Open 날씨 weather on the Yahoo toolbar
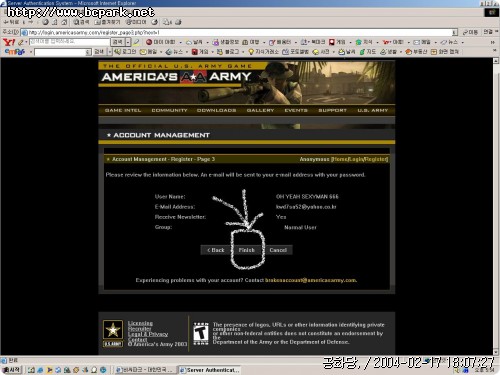500x375 pixels. (194, 42)
